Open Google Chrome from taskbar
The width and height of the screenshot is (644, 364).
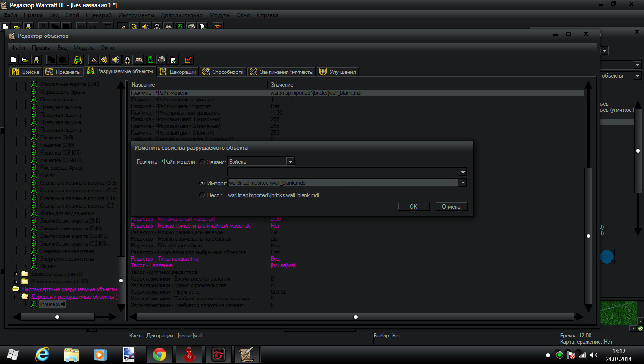pyautogui.click(x=159, y=355)
